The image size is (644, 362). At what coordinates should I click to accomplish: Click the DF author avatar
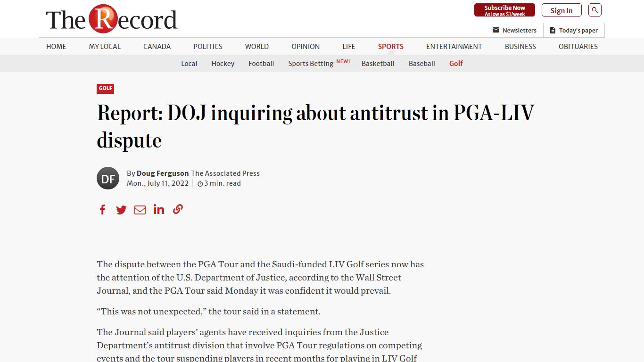click(108, 178)
